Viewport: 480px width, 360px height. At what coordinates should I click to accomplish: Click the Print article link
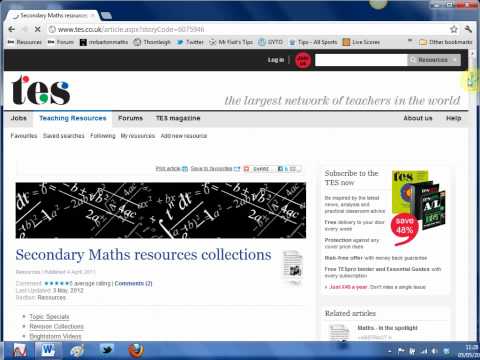(172, 169)
